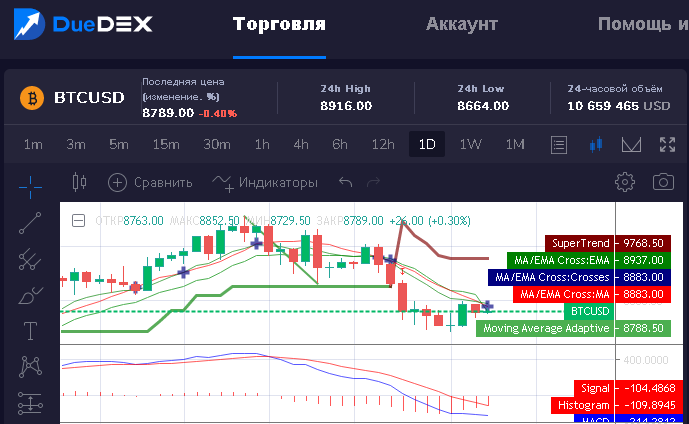Open the Торговля tab
Viewport: 689px width, 424px height.
[x=279, y=24]
